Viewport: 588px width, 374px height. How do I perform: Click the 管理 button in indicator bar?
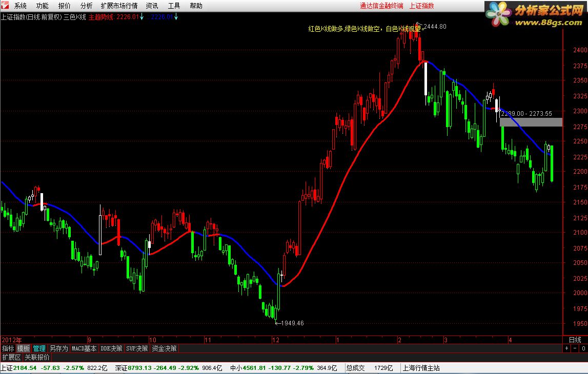point(39,348)
